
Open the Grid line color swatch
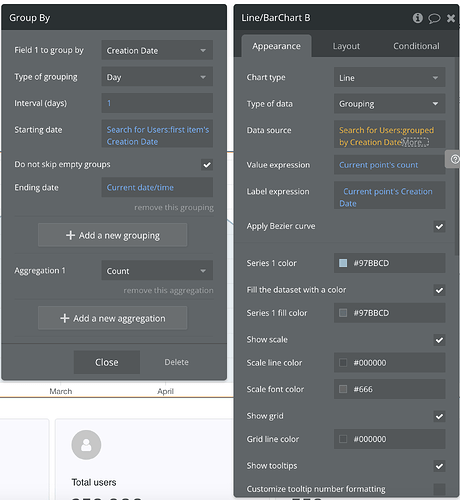[343, 439]
